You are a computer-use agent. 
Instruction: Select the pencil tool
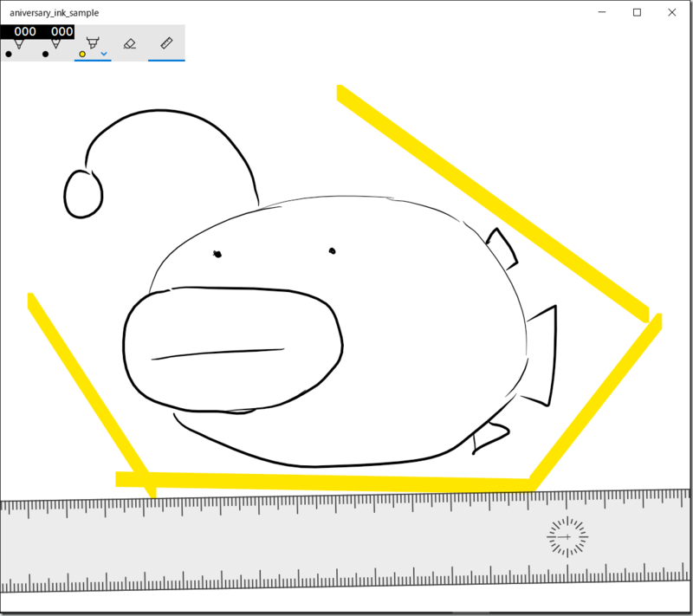coord(55,43)
